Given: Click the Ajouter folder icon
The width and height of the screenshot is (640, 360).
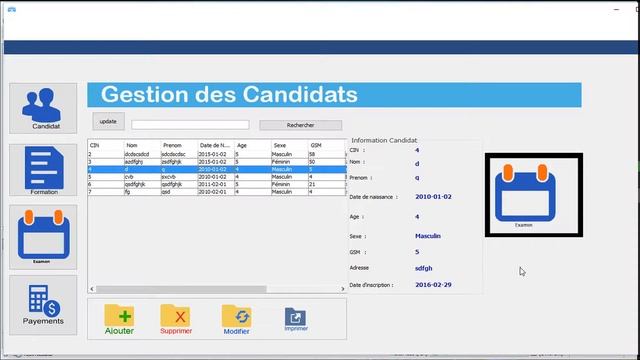Looking at the screenshot, I should click(119, 320).
